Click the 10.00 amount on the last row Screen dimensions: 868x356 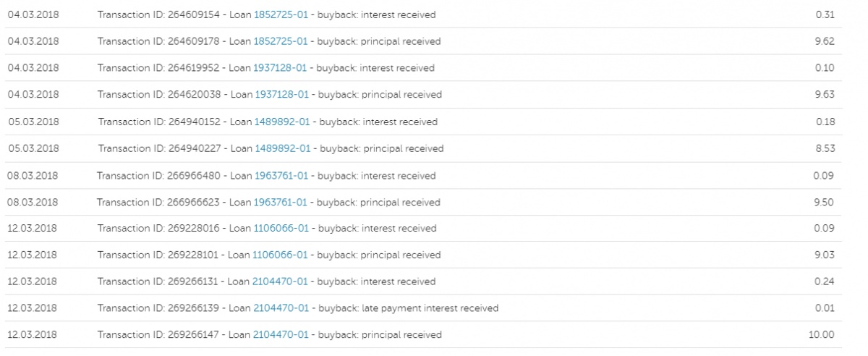pyautogui.click(x=822, y=335)
